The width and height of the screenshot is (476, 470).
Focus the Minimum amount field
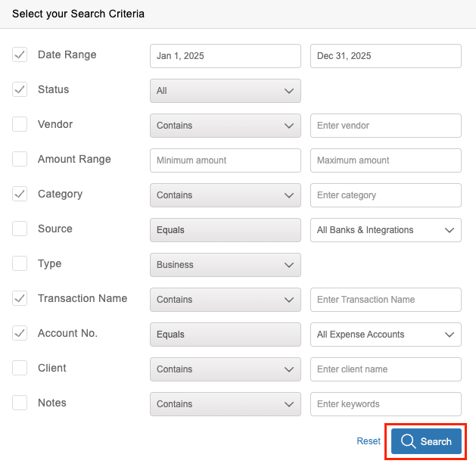pyautogui.click(x=225, y=160)
